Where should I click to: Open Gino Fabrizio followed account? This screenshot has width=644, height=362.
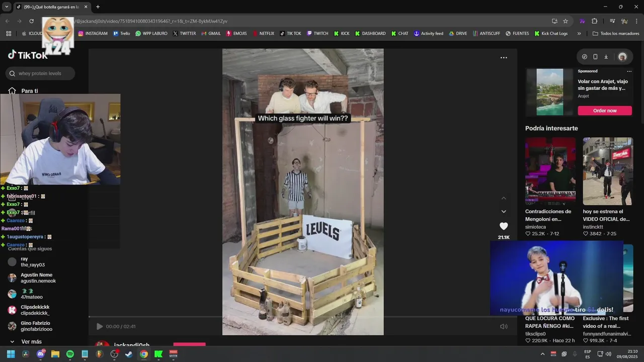(x=30, y=326)
